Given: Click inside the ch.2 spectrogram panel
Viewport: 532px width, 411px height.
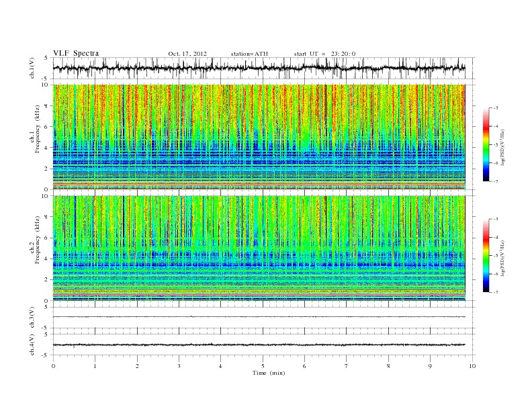Looking at the screenshot, I should (259, 248).
